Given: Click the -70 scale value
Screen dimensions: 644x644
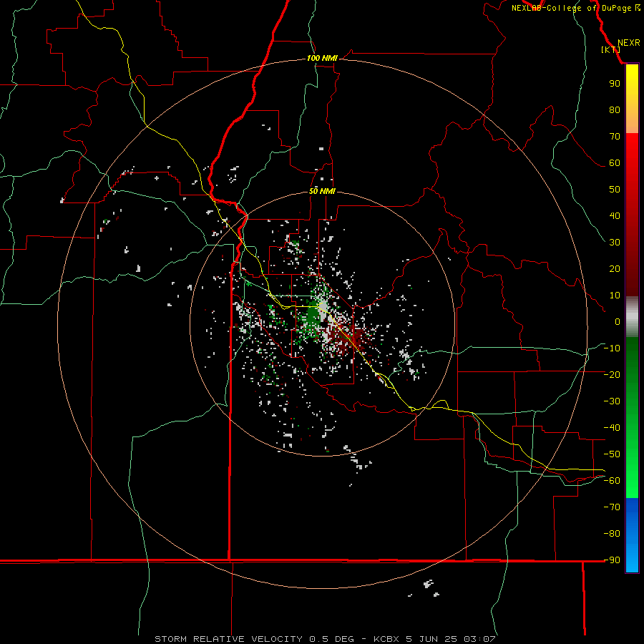Looking at the screenshot, I should [612, 507].
